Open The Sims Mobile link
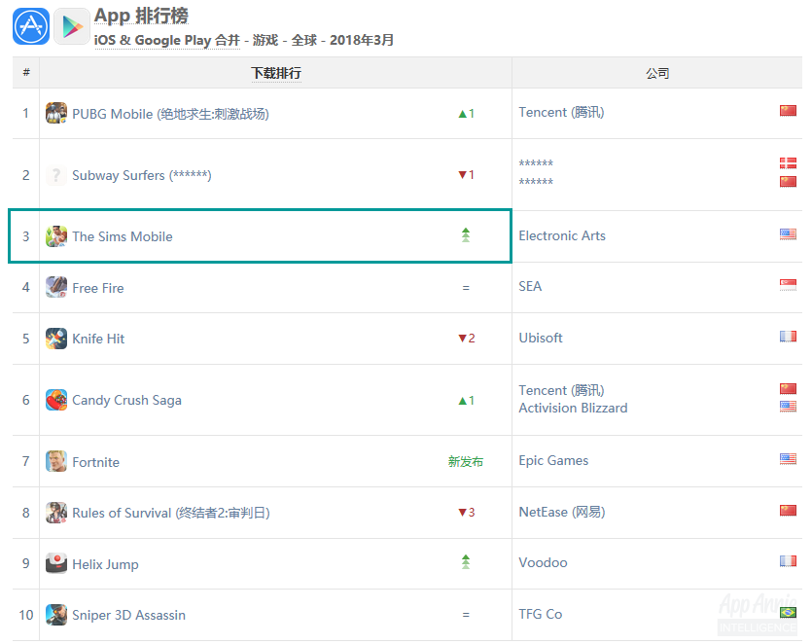This screenshot has width=812, height=644. click(123, 236)
